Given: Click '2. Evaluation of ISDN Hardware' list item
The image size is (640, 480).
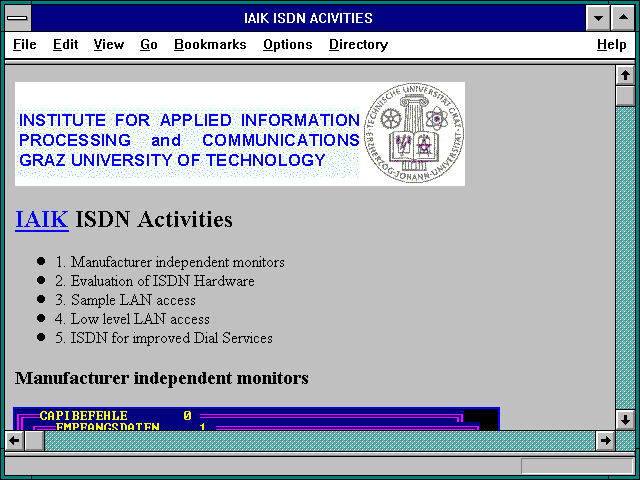Looking at the screenshot, I should pos(155,281).
